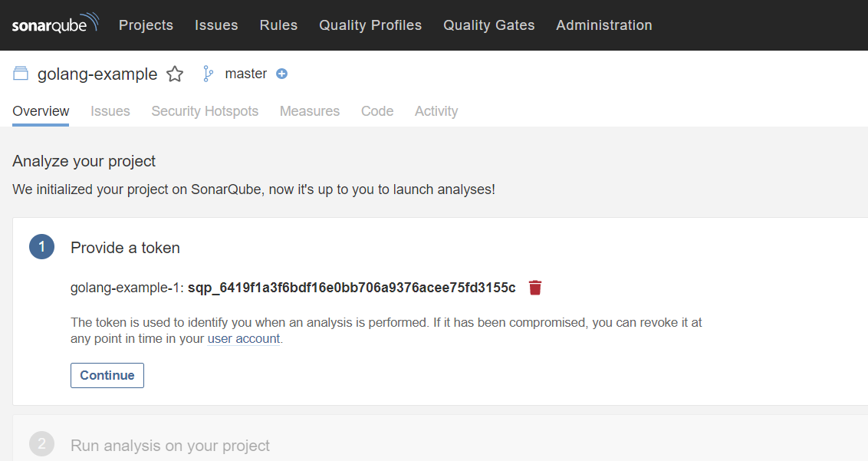The width and height of the screenshot is (868, 461).
Task: Go to Rules in the navigation bar
Action: point(278,25)
